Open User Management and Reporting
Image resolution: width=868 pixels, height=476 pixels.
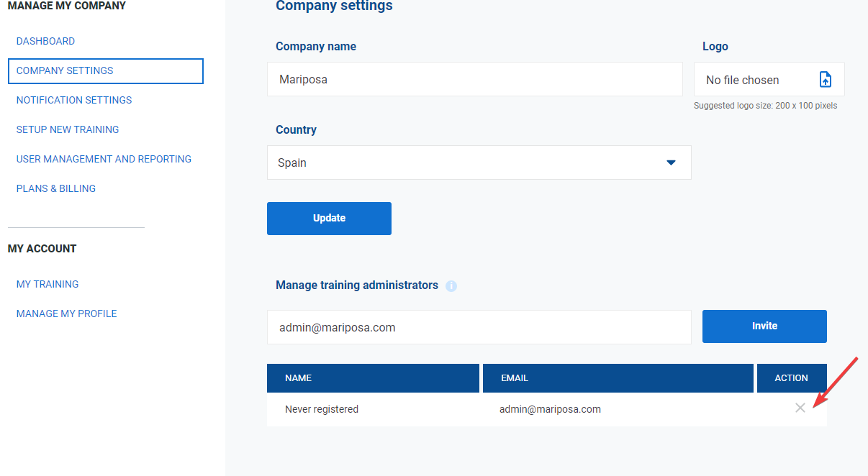(104, 159)
